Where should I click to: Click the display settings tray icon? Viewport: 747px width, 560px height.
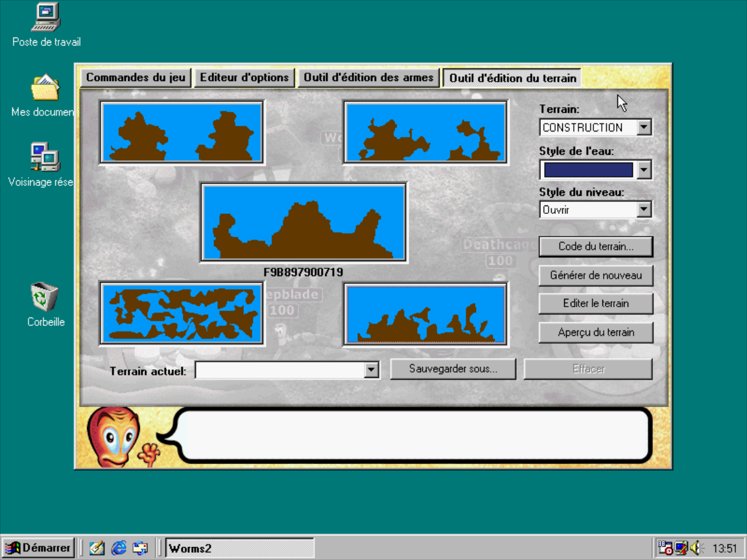coord(682,548)
